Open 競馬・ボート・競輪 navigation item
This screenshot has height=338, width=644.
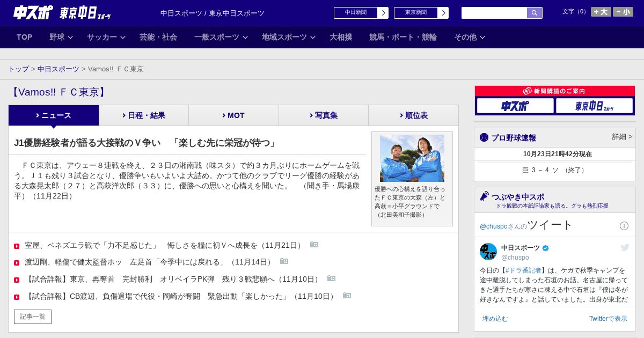click(403, 37)
